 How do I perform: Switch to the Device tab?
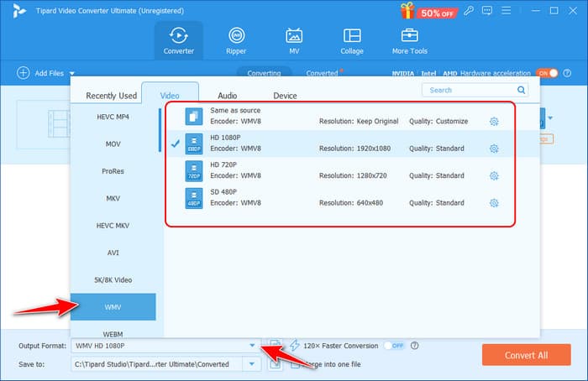[285, 96]
